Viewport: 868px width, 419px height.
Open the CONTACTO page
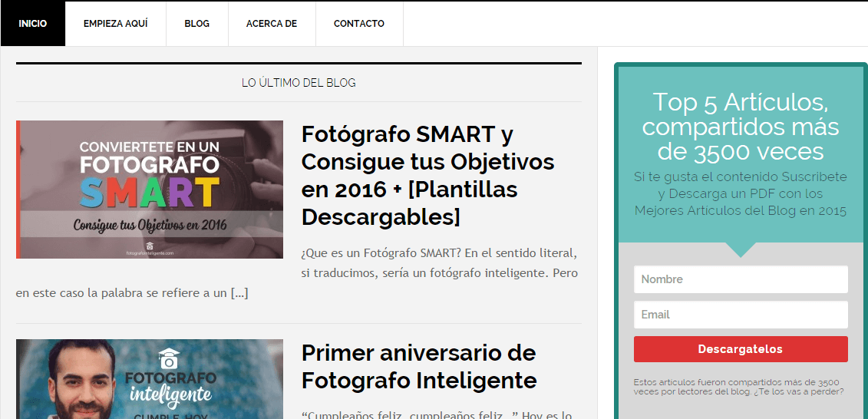click(x=359, y=24)
